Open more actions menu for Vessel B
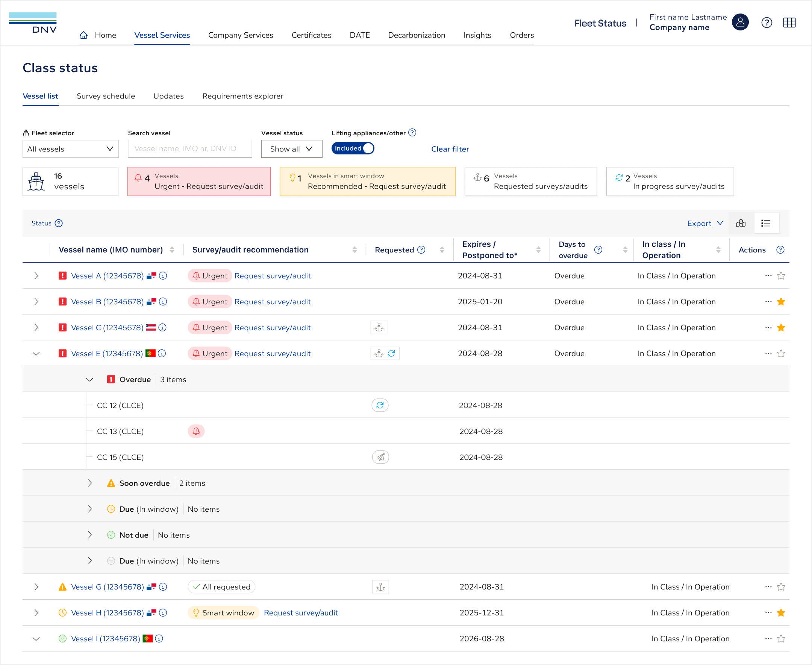The height and width of the screenshot is (665, 812). 768,302
